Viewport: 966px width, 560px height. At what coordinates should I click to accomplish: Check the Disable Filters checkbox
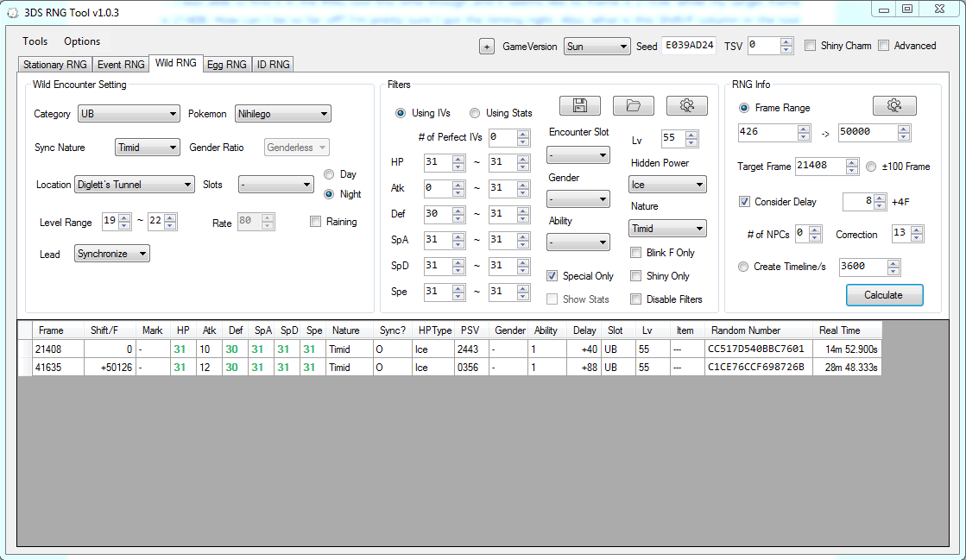(635, 299)
